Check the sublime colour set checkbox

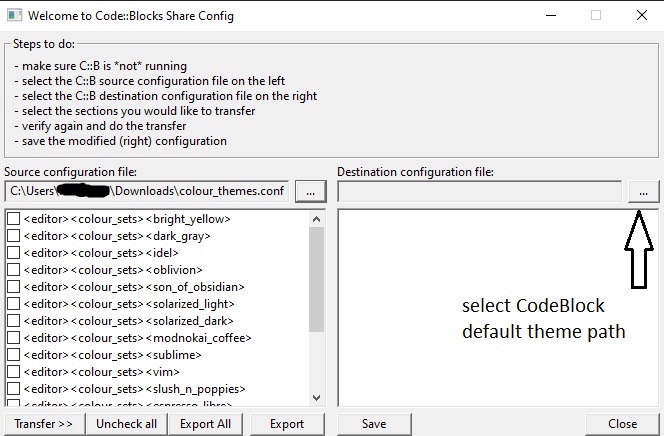tap(14, 354)
